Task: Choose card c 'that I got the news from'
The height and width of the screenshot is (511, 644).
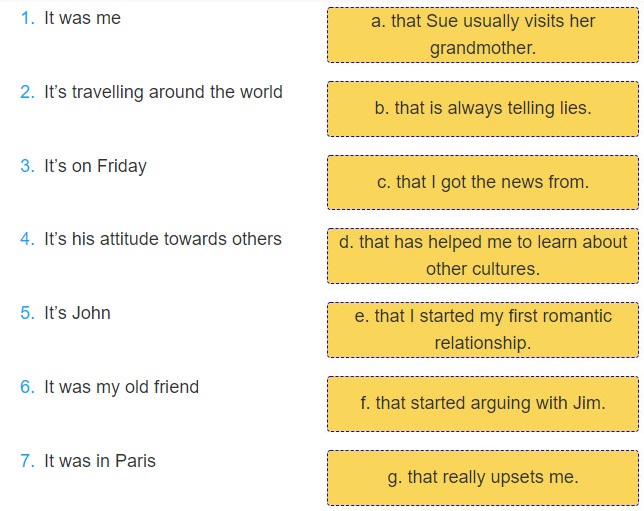Action: 483,182
